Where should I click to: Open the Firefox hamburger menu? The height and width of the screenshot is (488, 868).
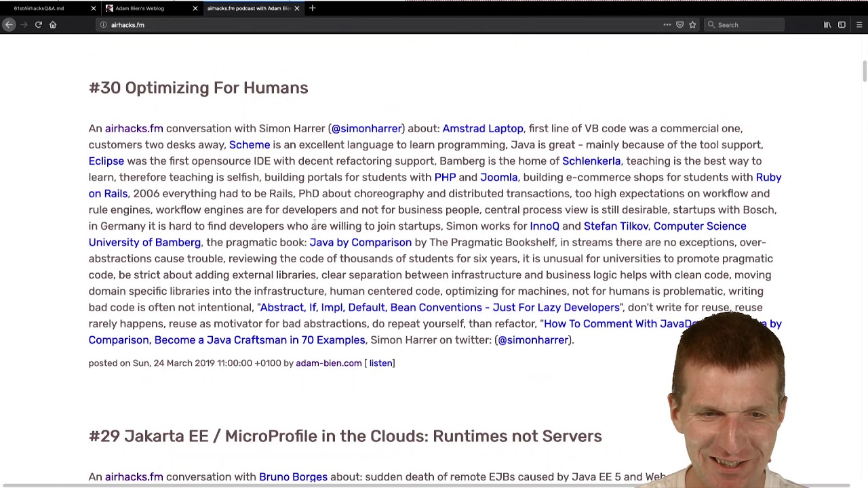tap(859, 25)
